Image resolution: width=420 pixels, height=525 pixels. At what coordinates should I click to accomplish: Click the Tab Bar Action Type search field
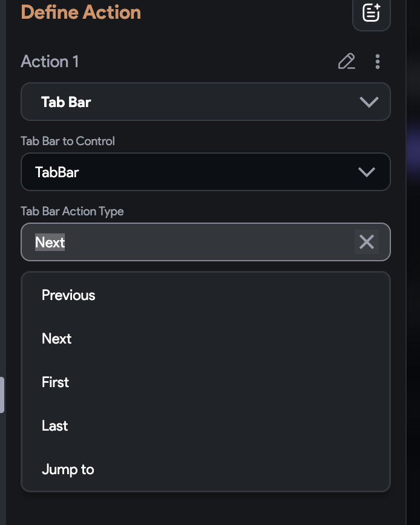[206, 242]
